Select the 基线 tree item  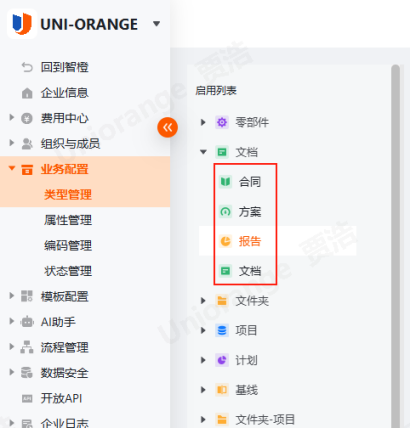click(x=247, y=390)
